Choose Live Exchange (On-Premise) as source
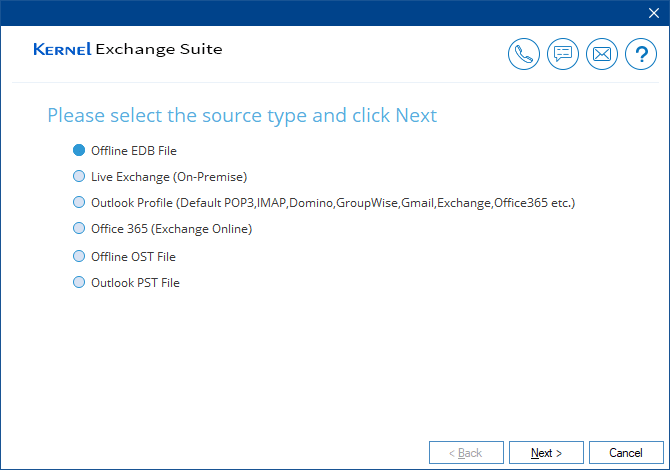Screen dimensions: 670x470 click(80, 176)
